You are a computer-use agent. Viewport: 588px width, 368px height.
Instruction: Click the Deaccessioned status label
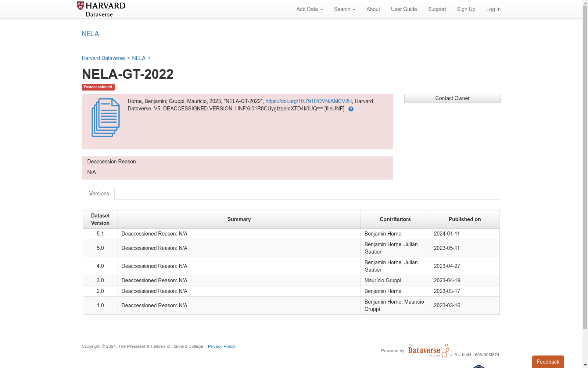click(98, 87)
